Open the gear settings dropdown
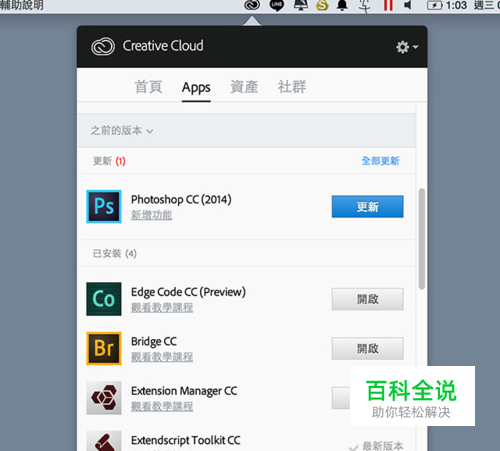This screenshot has height=451, width=500. pyautogui.click(x=407, y=47)
